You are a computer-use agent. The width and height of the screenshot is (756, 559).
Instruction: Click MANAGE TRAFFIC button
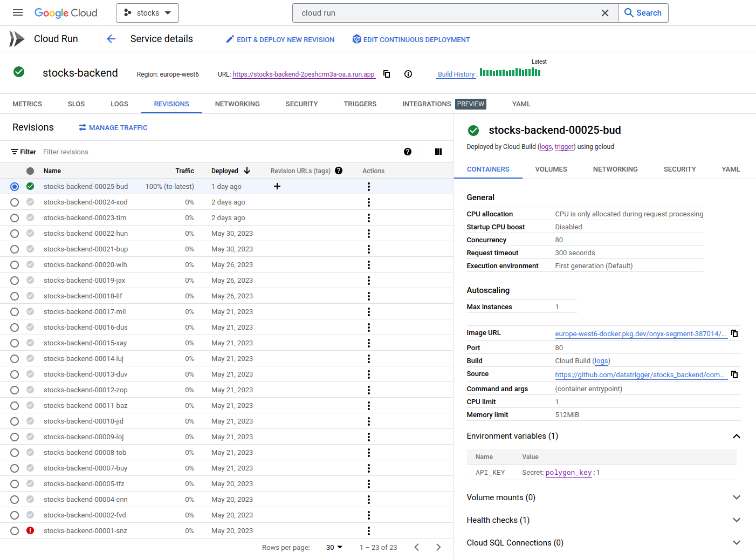coord(113,127)
